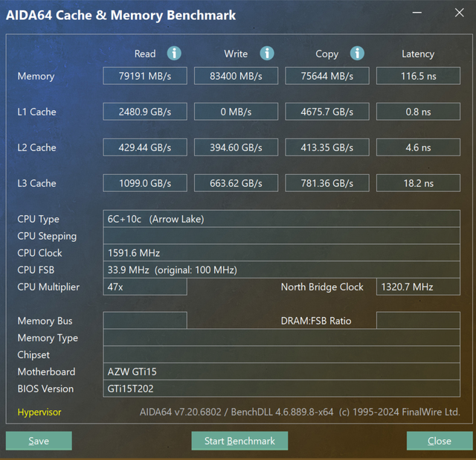476x460 pixels.
Task: Select the Memory Write value 83400 MB/s
Action: [236, 76]
